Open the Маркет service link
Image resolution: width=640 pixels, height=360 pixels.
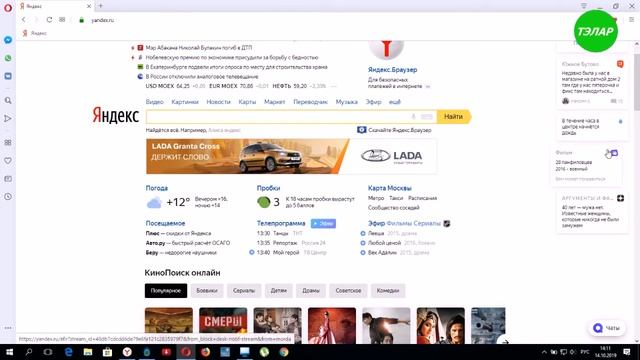tap(274, 102)
